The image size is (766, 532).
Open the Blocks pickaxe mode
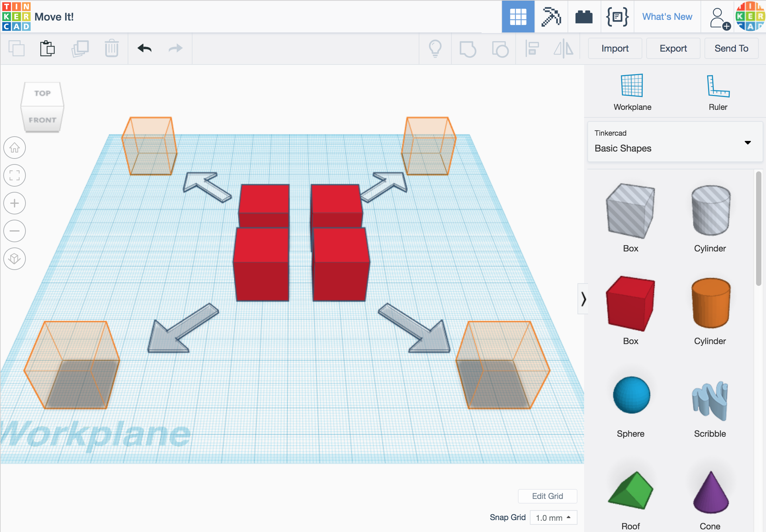click(x=551, y=17)
